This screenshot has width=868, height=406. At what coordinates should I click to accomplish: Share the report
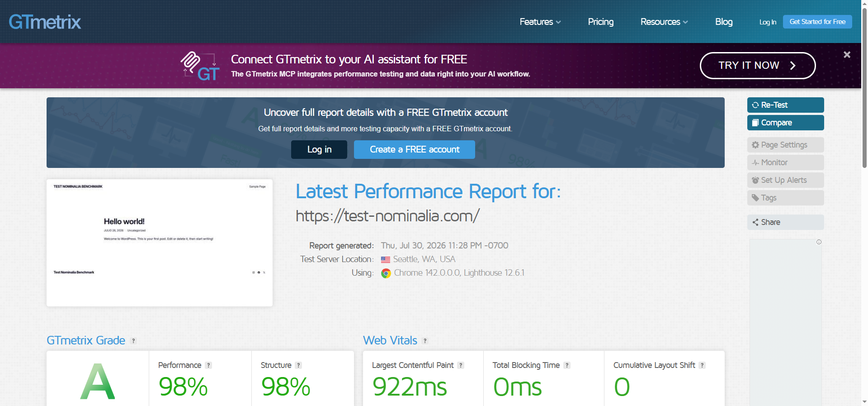[x=786, y=222]
